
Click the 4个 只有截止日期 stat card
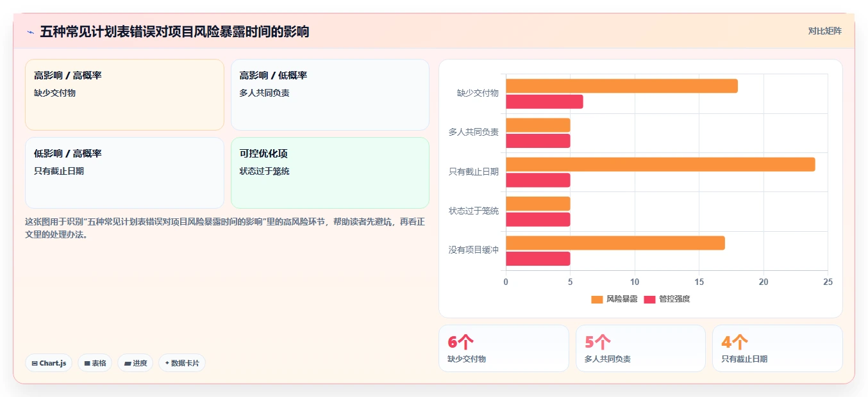(778, 348)
